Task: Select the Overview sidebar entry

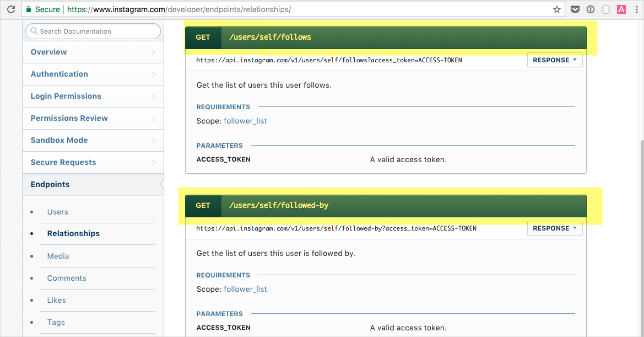Action: 48,52
